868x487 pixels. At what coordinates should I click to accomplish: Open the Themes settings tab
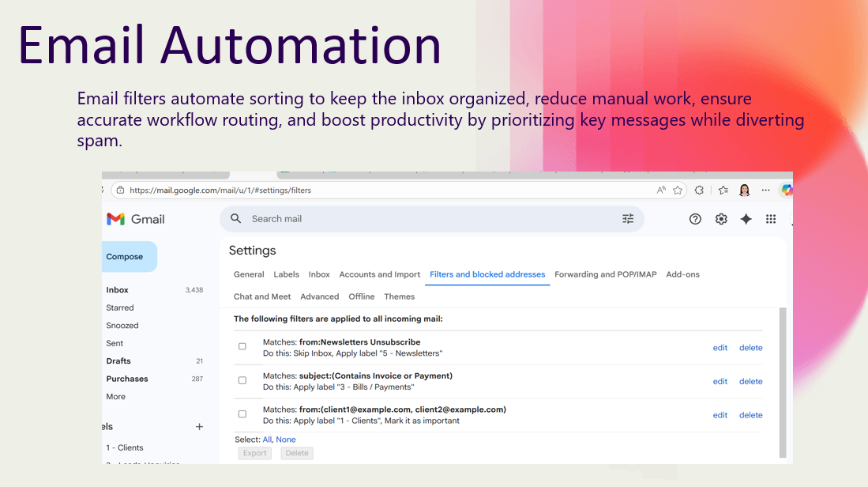coord(399,296)
